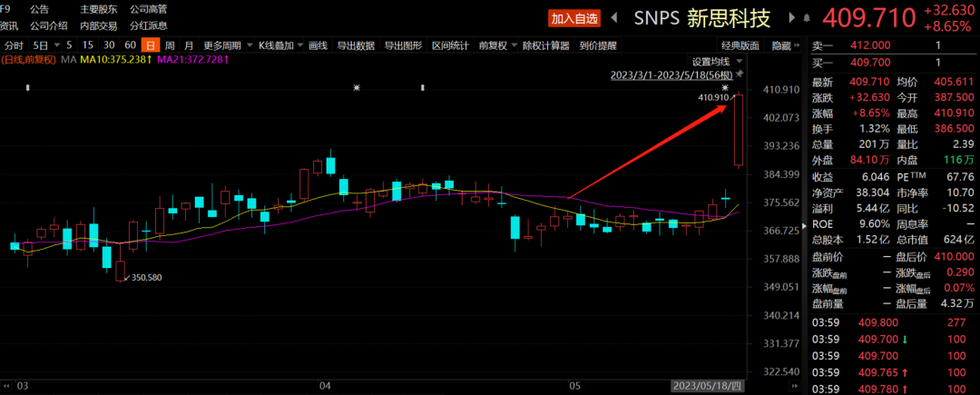
Task: Click the event marker above mid-April candles
Action: (423, 88)
